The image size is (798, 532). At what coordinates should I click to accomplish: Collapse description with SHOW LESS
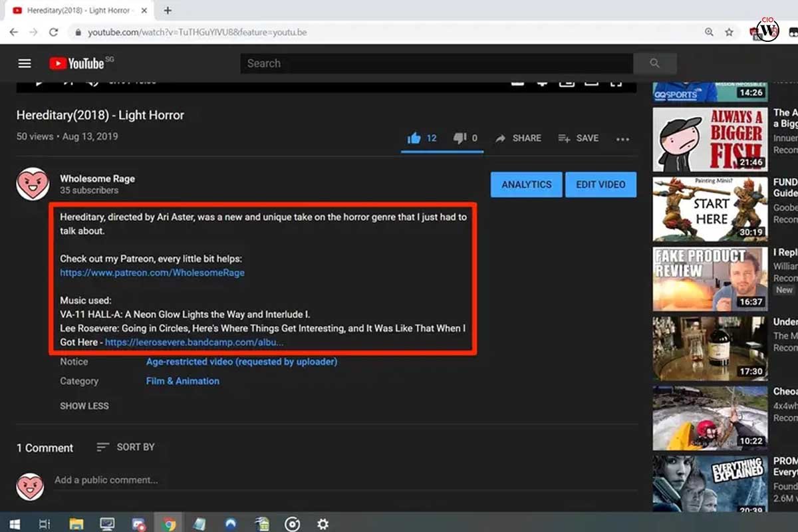(x=84, y=406)
